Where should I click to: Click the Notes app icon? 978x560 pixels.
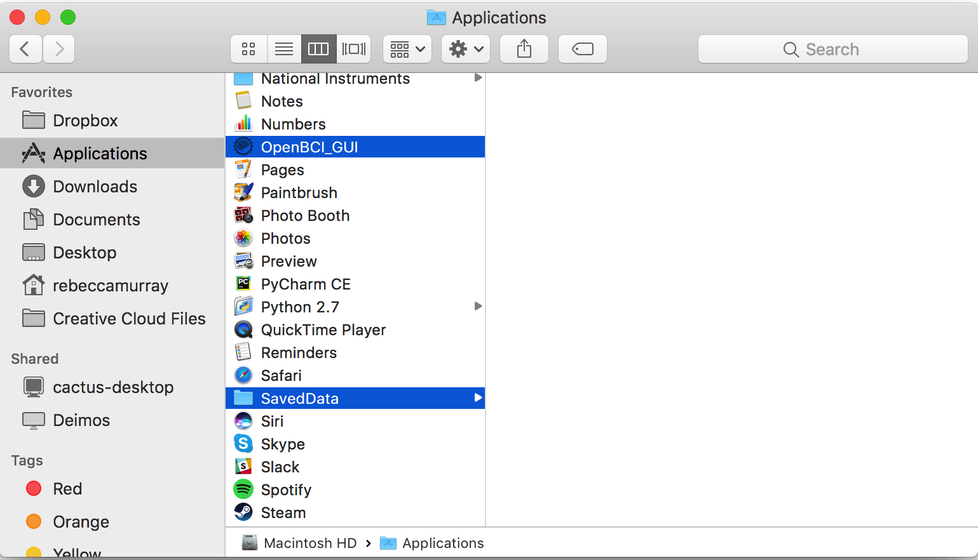[x=243, y=101]
